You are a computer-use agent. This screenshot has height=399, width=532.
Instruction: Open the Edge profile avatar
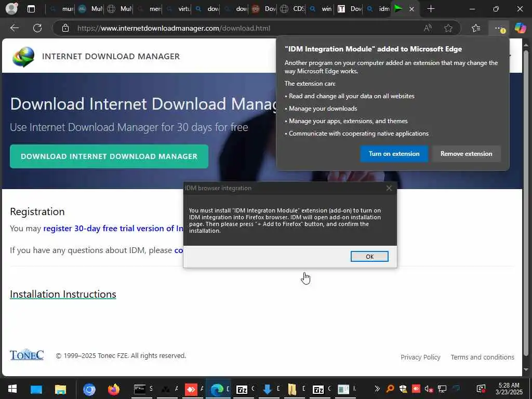(x=11, y=8)
